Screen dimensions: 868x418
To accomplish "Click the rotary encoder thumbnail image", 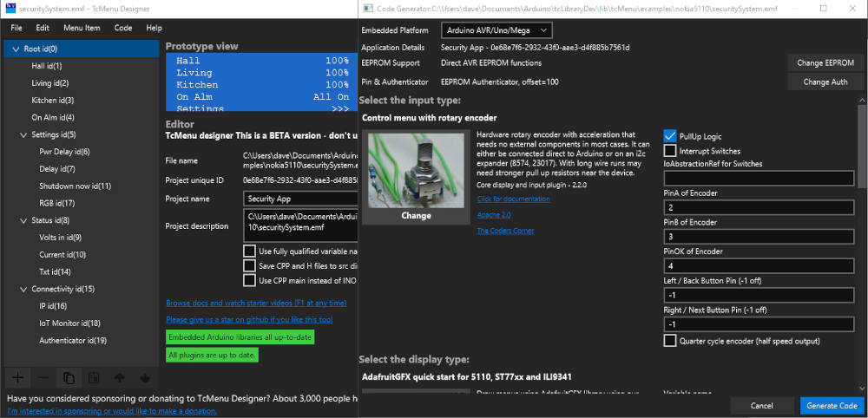I will 416,170.
